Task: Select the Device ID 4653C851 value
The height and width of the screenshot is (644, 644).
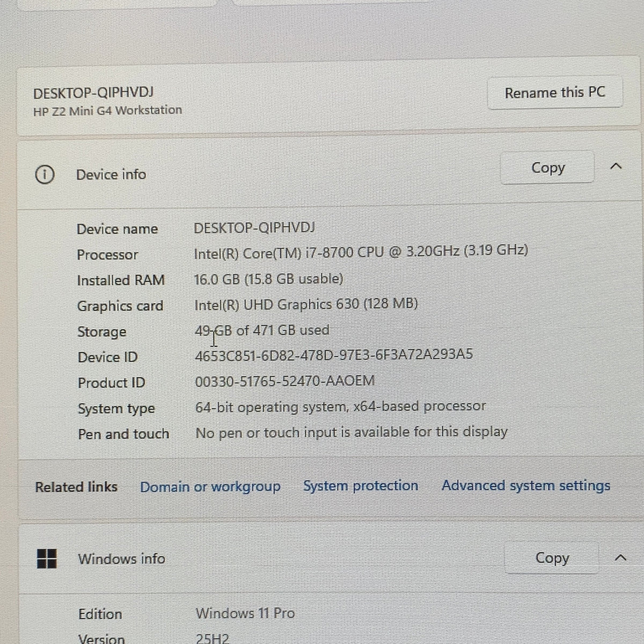Action: (x=334, y=355)
